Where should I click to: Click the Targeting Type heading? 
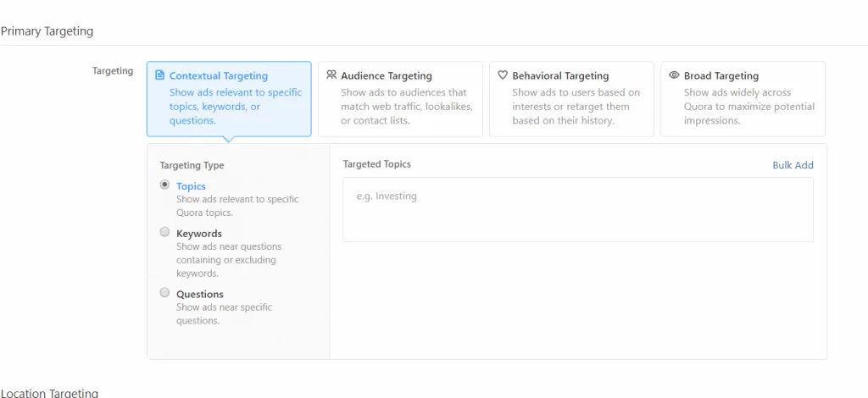pyautogui.click(x=192, y=165)
